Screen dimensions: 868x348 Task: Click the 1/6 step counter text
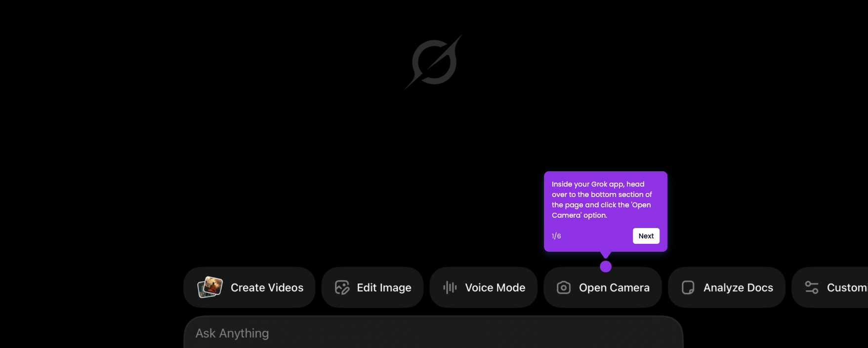[x=556, y=236]
